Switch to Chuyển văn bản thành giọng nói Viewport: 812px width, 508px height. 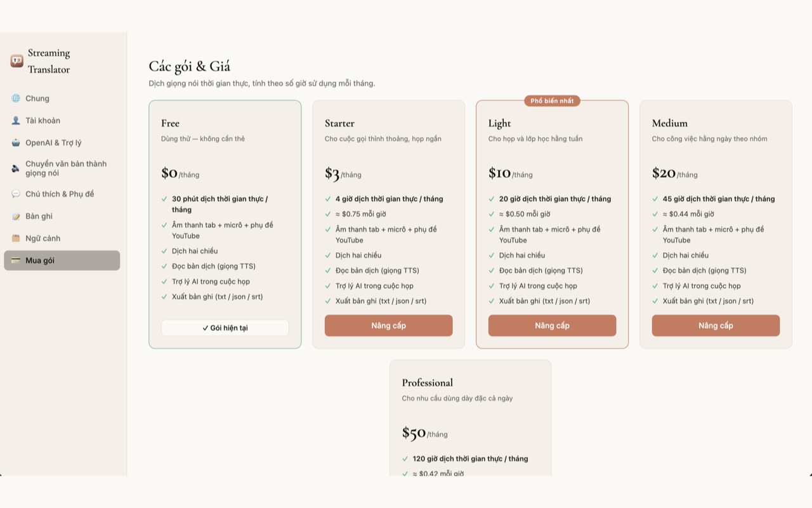pyautogui.click(x=62, y=168)
